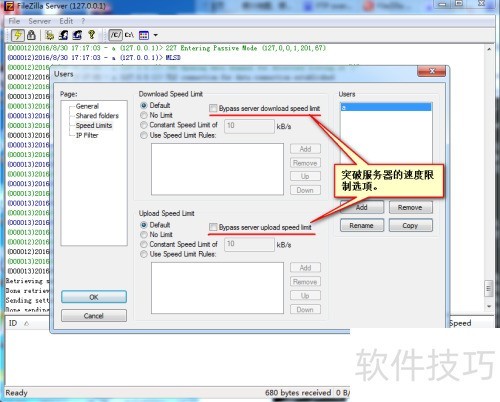Image resolution: width=500 pixels, height=402 pixels.
Task: Click upload constant speed kB/s field
Action: 249,244
